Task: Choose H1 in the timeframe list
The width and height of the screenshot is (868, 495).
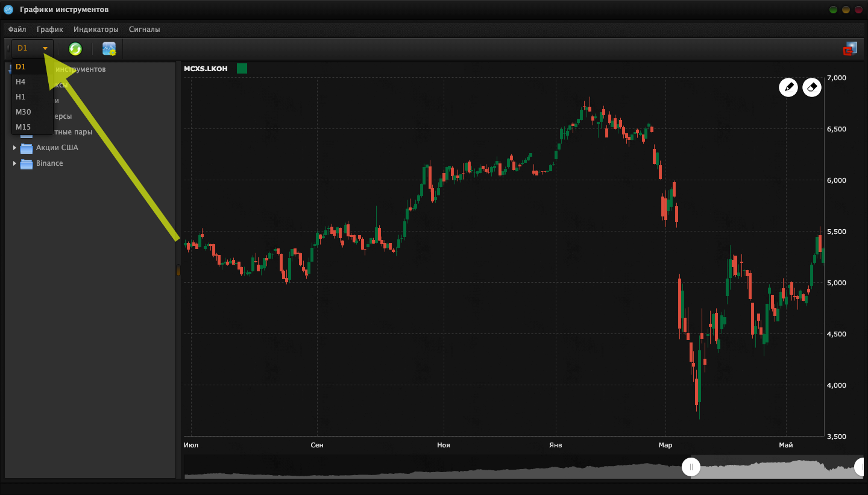Action: (x=33, y=97)
